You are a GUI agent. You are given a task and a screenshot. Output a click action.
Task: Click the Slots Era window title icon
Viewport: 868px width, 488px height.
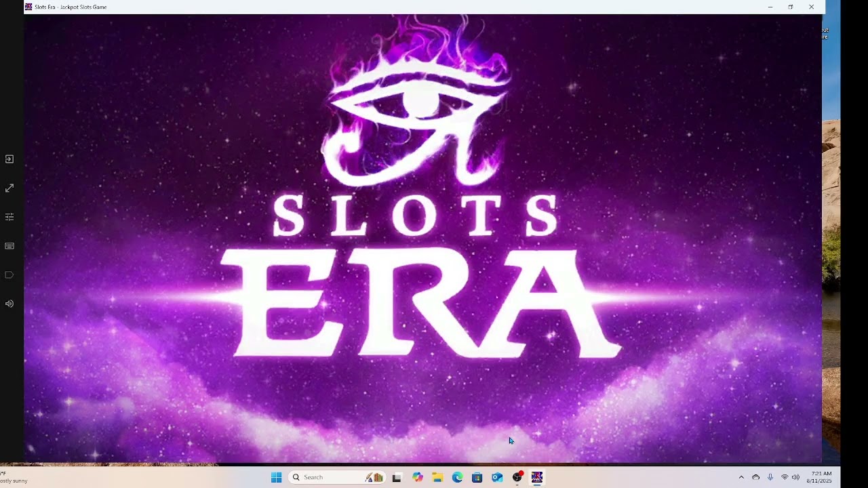tap(28, 7)
